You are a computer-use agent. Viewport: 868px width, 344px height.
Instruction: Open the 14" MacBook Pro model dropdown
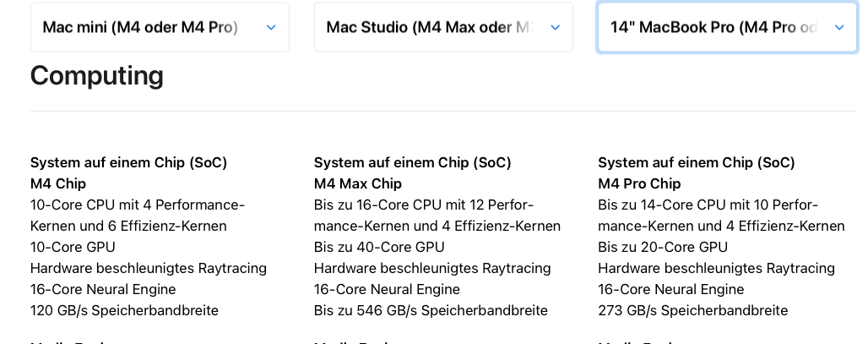pyautogui.click(x=727, y=27)
